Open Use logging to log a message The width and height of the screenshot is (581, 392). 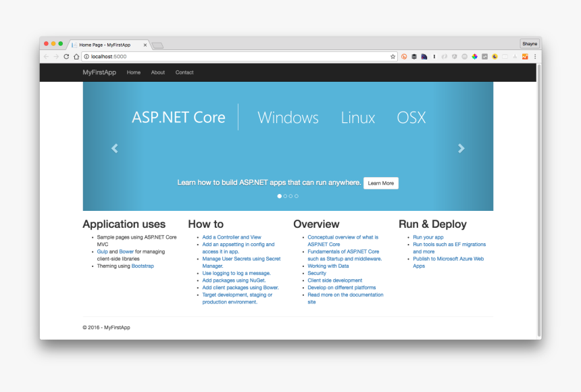pos(236,273)
